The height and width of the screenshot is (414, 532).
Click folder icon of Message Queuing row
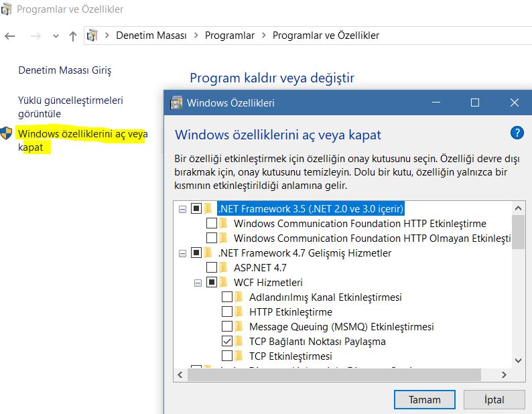point(239,326)
